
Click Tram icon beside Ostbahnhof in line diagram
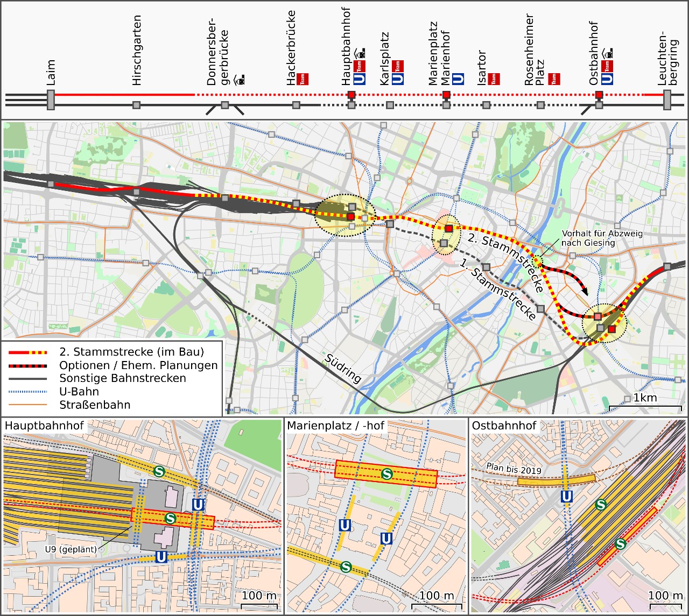point(607,66)
